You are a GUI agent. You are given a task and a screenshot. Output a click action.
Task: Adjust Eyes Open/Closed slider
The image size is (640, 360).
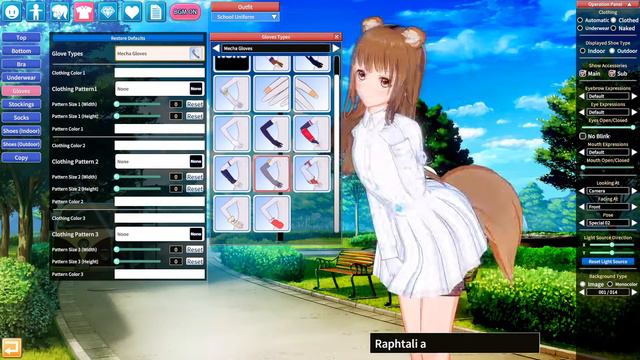point(608,128)
